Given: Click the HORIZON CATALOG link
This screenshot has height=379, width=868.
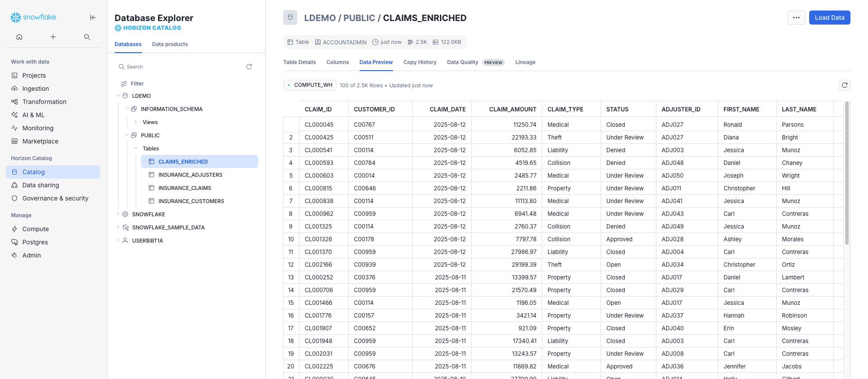Looking at the screenshot, I should click(x=148, y=28).
